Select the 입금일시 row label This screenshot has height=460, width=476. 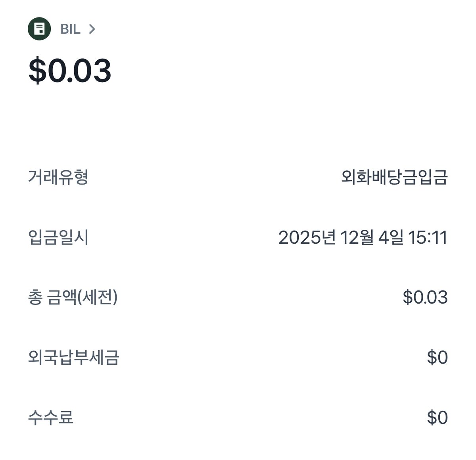coord(58,237)
